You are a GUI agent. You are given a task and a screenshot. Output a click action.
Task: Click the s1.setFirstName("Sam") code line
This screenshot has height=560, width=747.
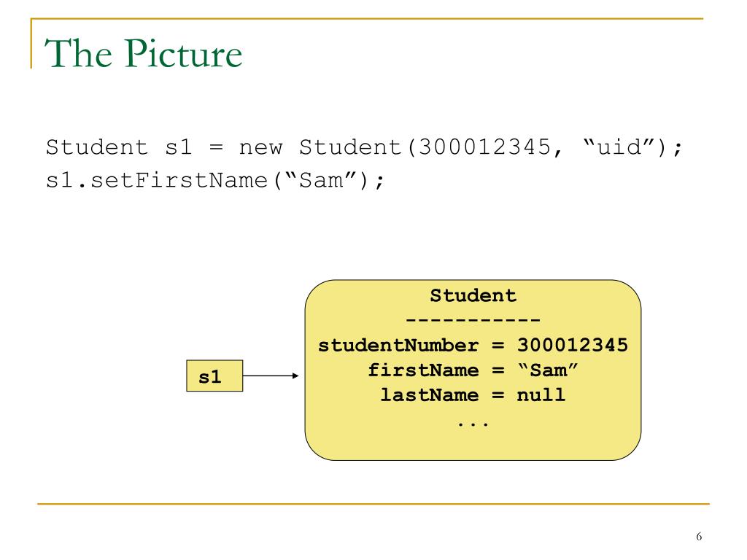pos(215,180)
